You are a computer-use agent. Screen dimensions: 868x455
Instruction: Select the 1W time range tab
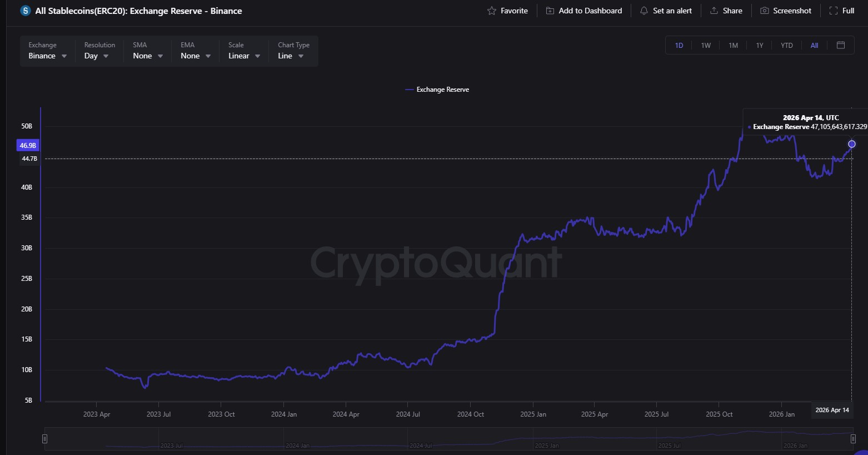click(706, 45)
